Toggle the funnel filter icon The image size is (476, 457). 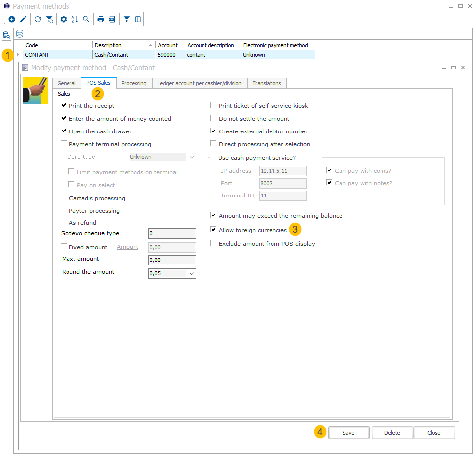click(127, 19)
